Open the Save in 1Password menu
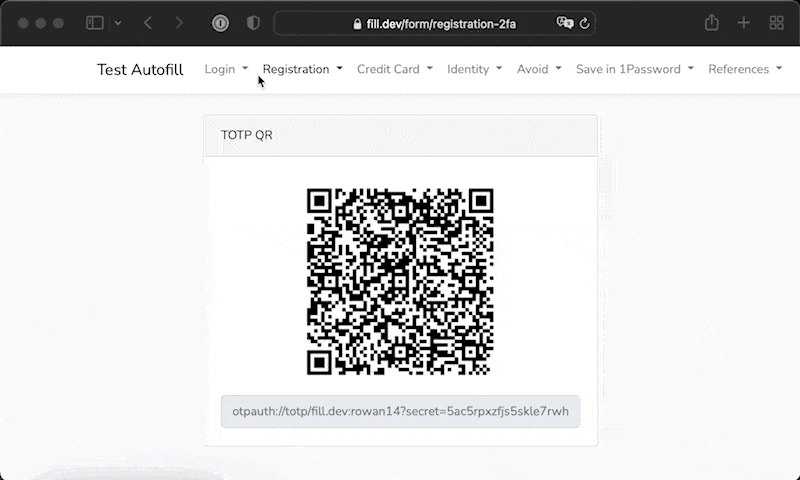The height and width of the screenshot is (480, 800). tap(634, 69)
